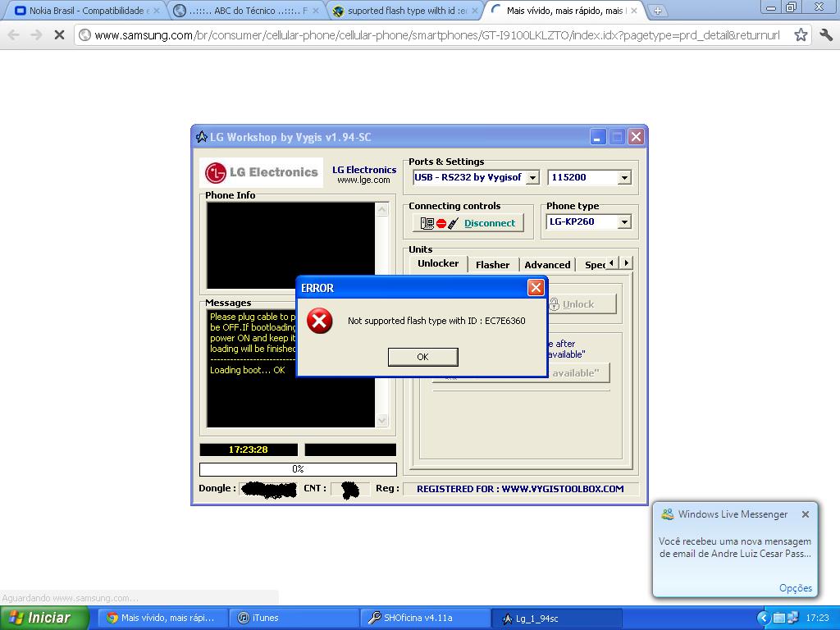Screen dimensions: 840x630
Task: Click the LG Electronics logo
Action: tap(262, 172)
